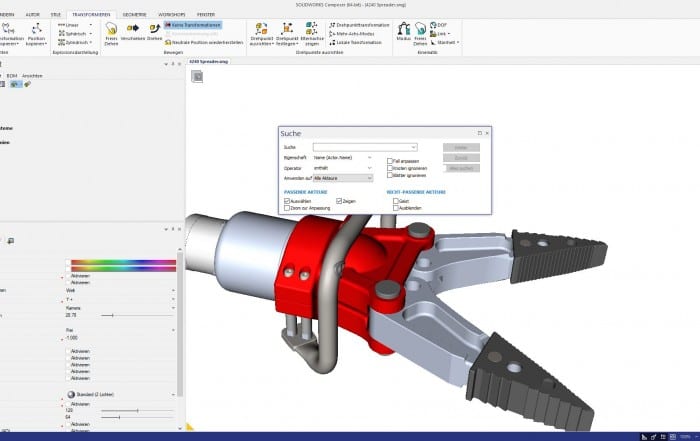Select the Freies Ziehen tool in Bewegen group

(111, 34)
